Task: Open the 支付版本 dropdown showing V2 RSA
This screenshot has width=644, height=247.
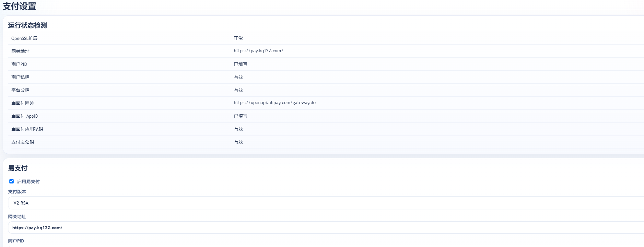Action: coord(324,203)
